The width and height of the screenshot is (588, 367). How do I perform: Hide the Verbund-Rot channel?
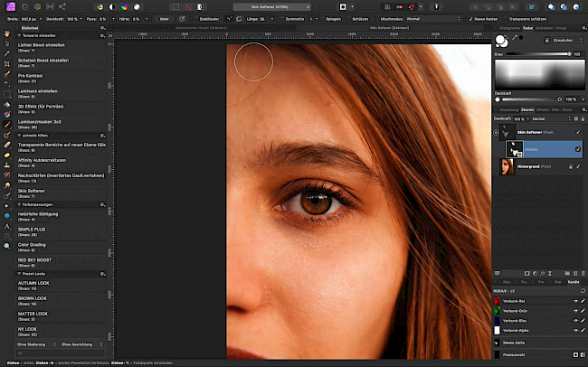click(x=575, y=301)
